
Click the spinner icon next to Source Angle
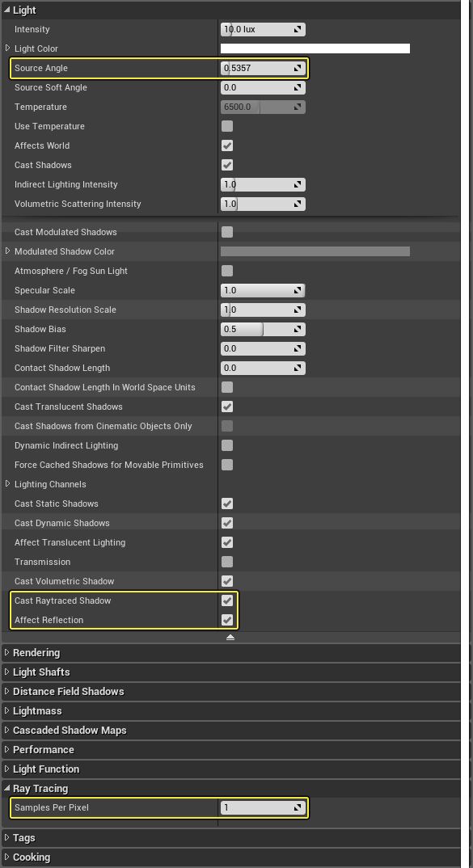[x=297, y=68]
